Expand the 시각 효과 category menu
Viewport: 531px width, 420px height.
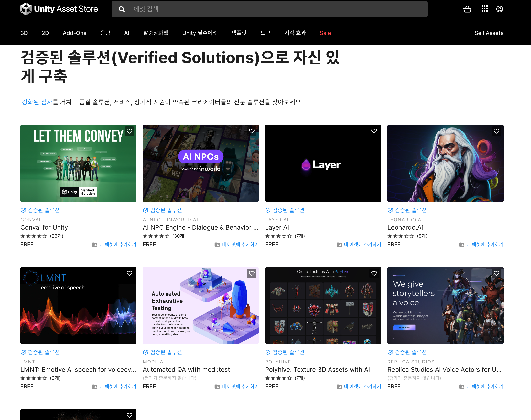coord(295,33)
